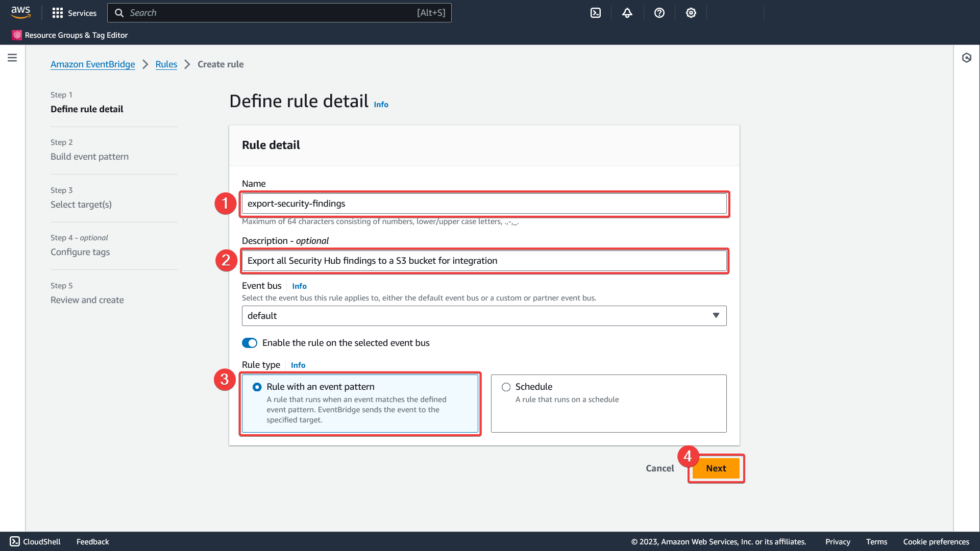This screenshot has height=551, width=980.
Task: Open the Privacy footer link
Action: point(838,542)
